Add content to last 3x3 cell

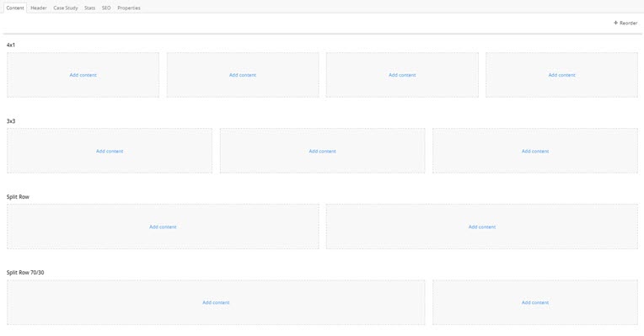pos(535,151)
